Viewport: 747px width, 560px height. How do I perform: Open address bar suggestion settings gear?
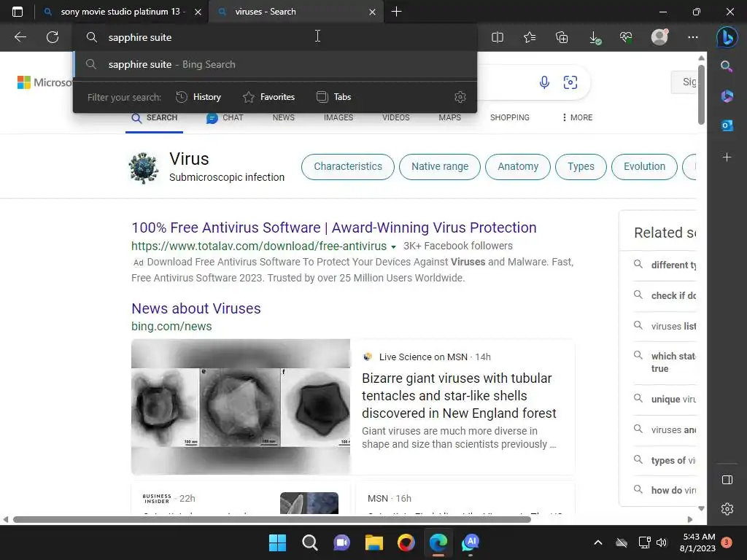[x=460, y=97]
